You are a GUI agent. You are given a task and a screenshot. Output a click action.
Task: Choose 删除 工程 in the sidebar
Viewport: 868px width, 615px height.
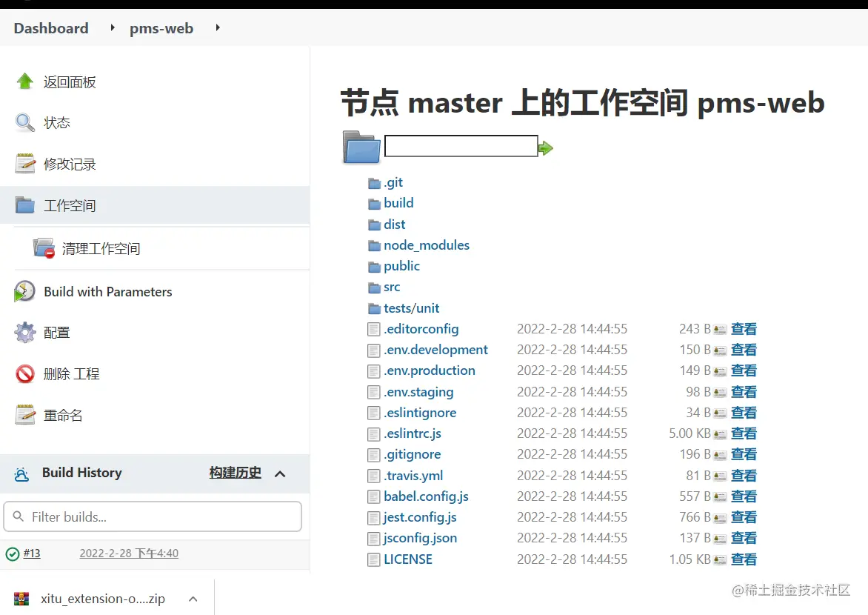[72, 374]
